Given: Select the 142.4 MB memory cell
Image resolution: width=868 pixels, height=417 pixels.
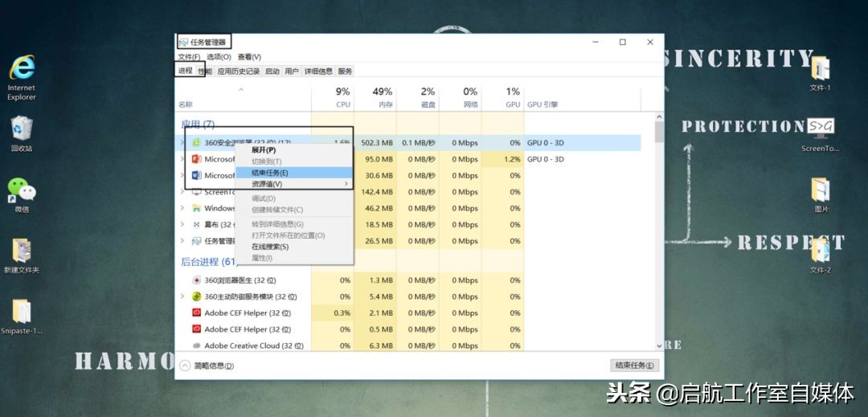Looking at the screenshot, I should (x=375, y=192).
